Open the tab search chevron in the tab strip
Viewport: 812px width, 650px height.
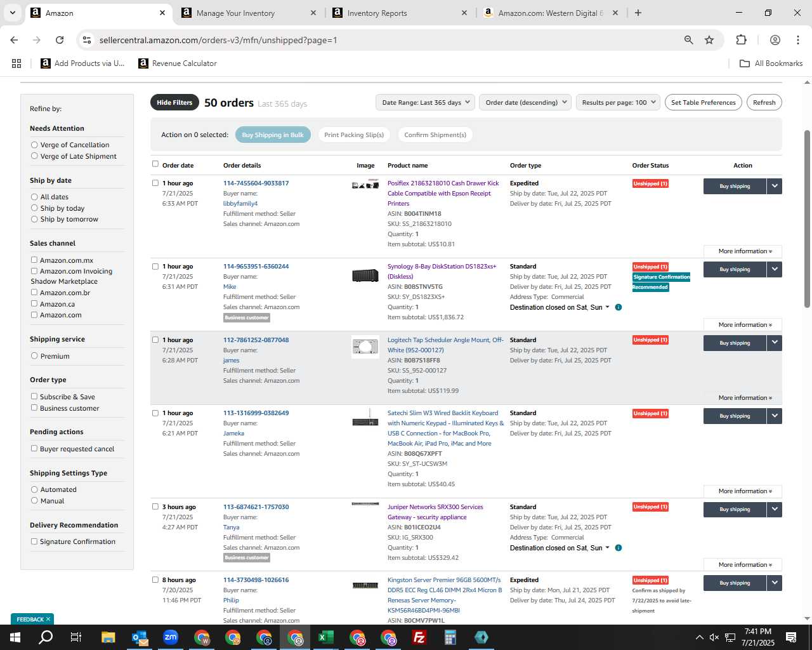[12, 13]
